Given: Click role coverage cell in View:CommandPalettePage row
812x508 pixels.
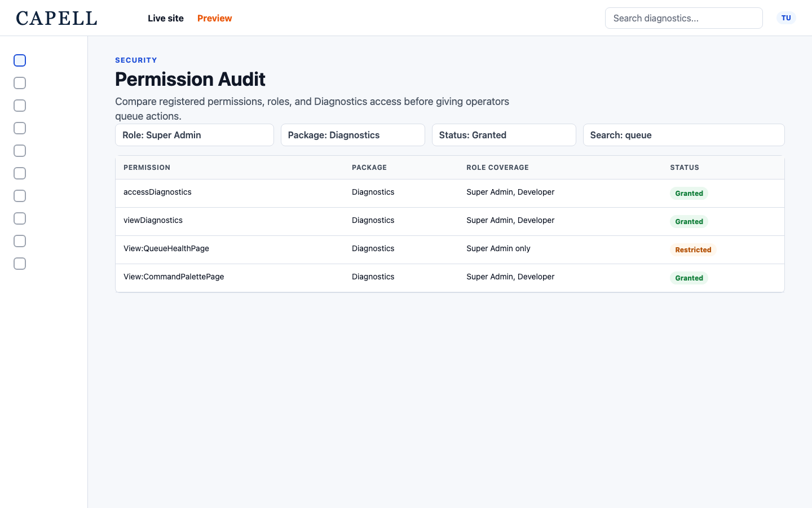Looking at the screenshot, I should 510,277.
